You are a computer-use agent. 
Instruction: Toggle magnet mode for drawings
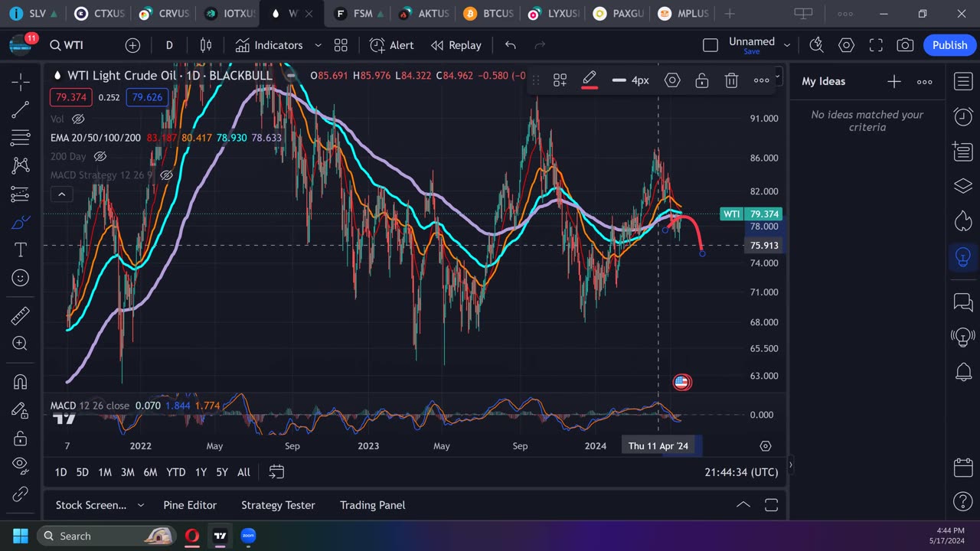click(21, 382)
